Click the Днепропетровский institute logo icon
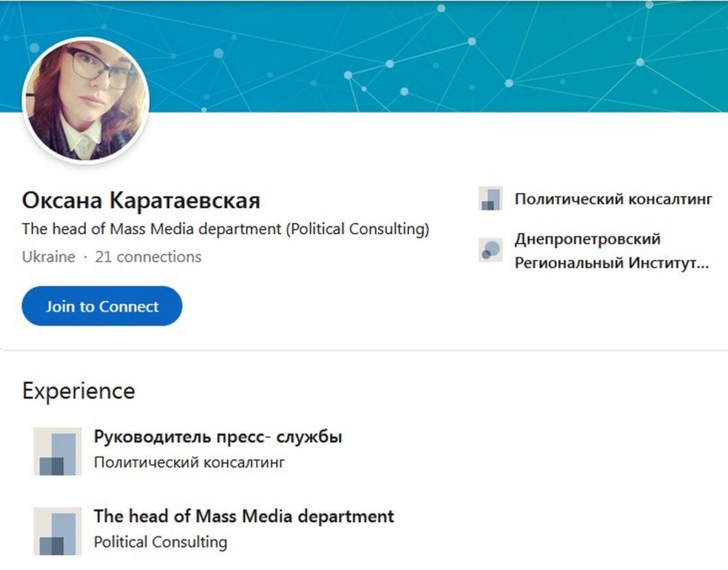This screenshot has width=728, height=570. (490, 250)
